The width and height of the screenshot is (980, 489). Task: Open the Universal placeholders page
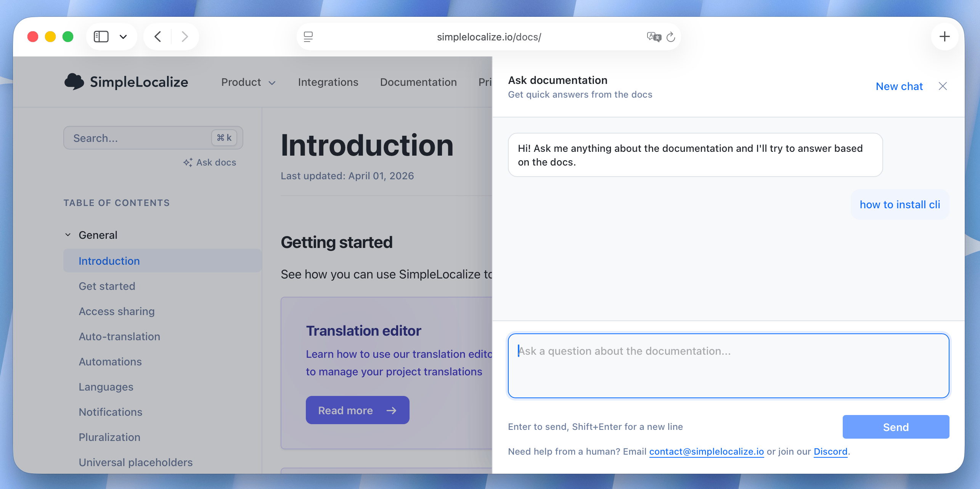click(135, 462)
